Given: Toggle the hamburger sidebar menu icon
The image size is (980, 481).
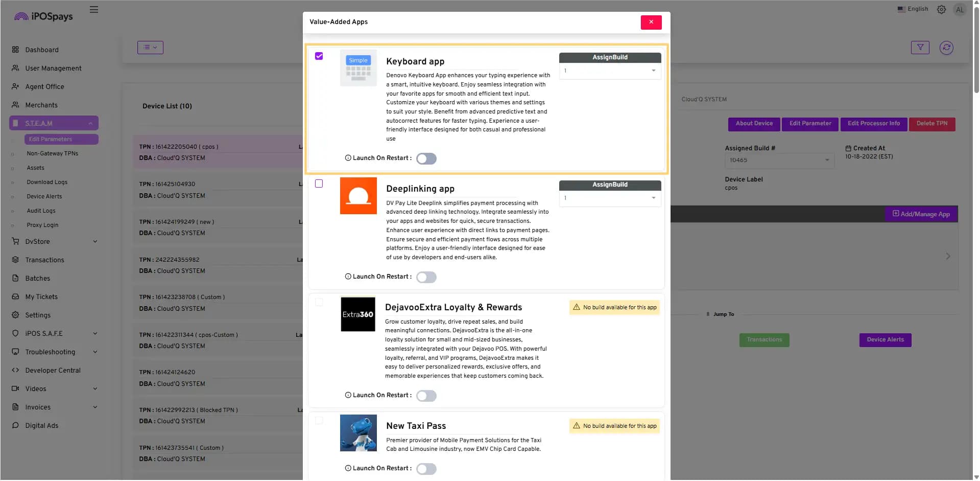Looking at the screenshot, I should click(94, 10).
